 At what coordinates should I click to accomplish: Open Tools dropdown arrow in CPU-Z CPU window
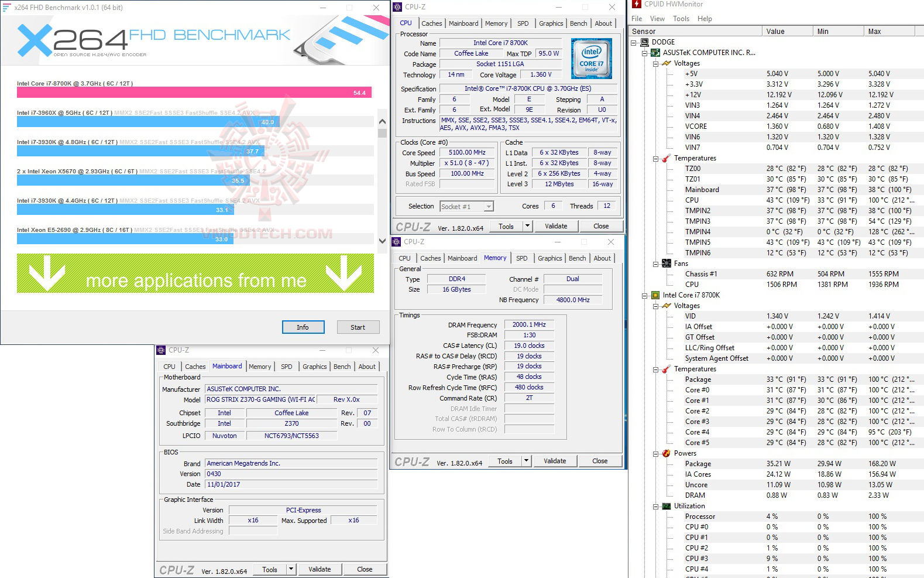(527, 226)
